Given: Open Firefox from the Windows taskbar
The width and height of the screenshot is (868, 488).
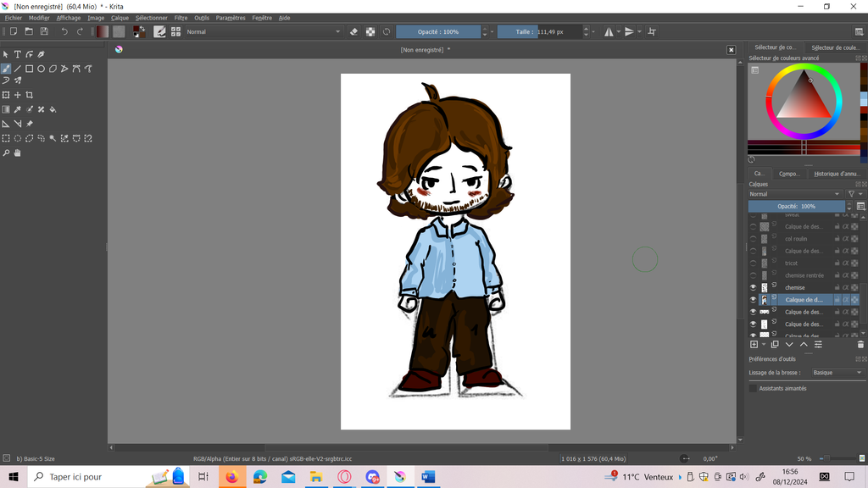Looking at the screenshot, I should tap(231, 477).
